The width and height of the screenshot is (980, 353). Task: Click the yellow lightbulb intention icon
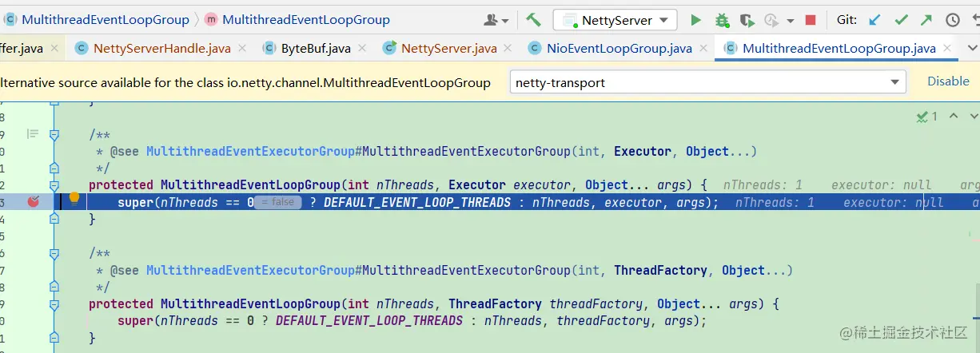coord(74,197)
